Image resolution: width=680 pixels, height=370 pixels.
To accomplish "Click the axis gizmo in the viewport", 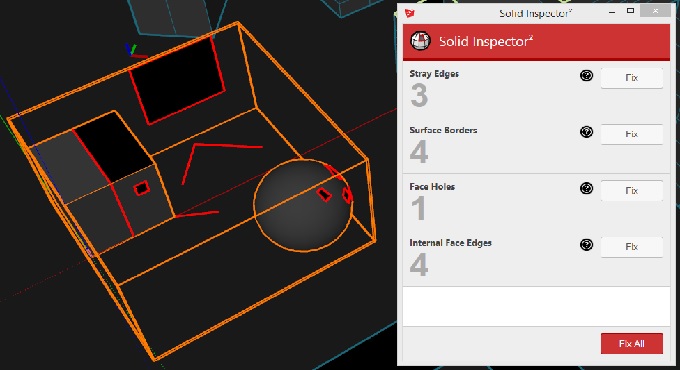I will tap(135, 51).
